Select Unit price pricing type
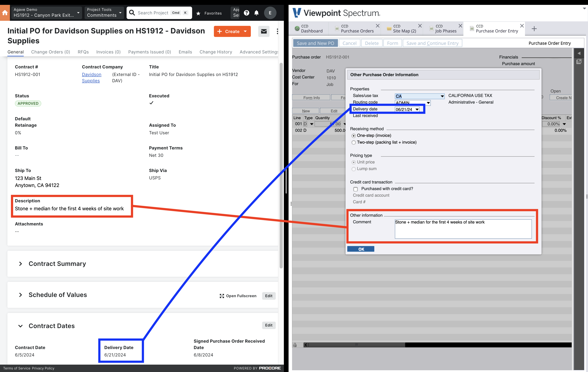The width and height of the screenshot is (588, 372). pos(353,162)
